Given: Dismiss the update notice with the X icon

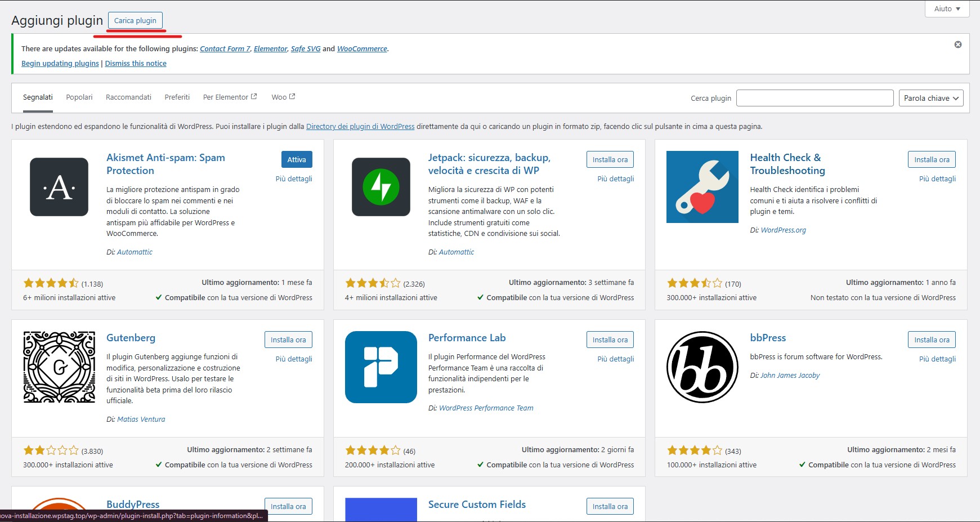Looking at the screenshot, I should pos(958,44).
